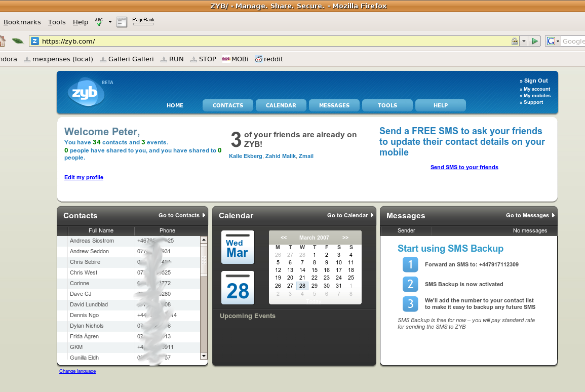Sort contacts by Phone column
The width and height of the screenshot is (585, 392).
(167, 230)
